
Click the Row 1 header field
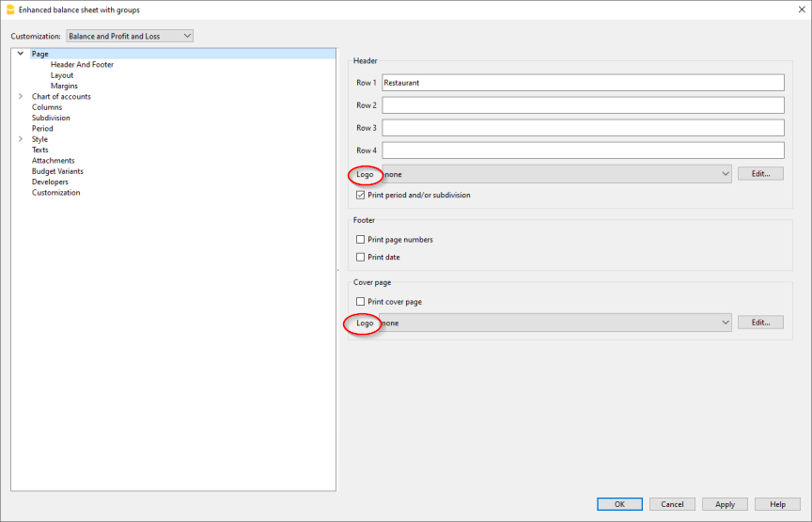(x=583, y=83)
